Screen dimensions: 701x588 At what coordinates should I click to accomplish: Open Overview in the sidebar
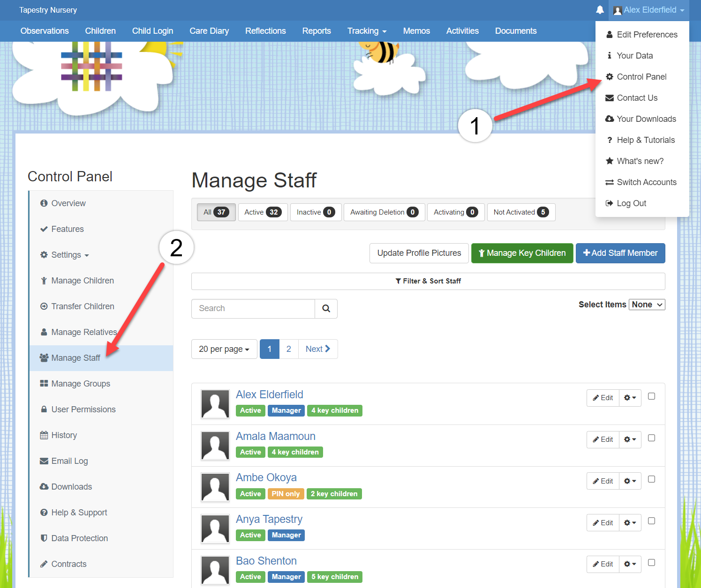click(101, 203)
